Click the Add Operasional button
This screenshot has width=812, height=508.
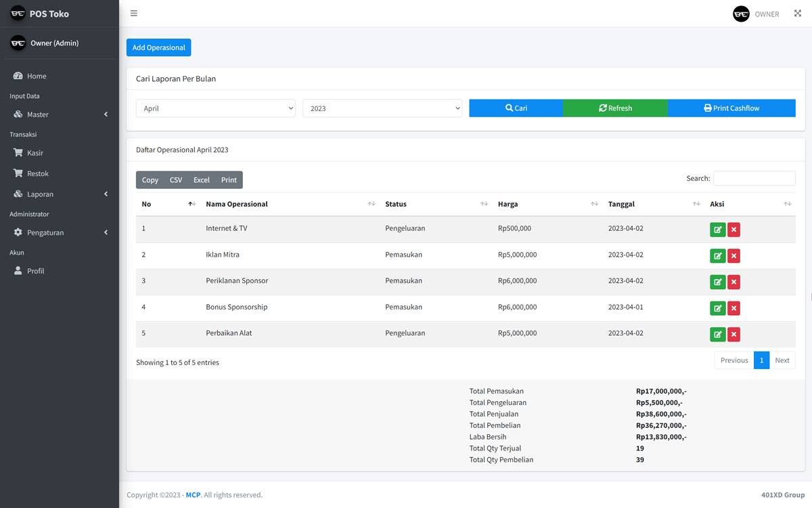pos(158,47)
